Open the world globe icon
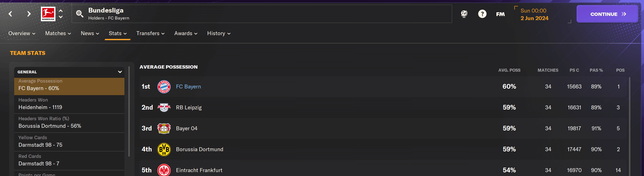The width and height of the screenshot is (644, 176). [464, 14]
